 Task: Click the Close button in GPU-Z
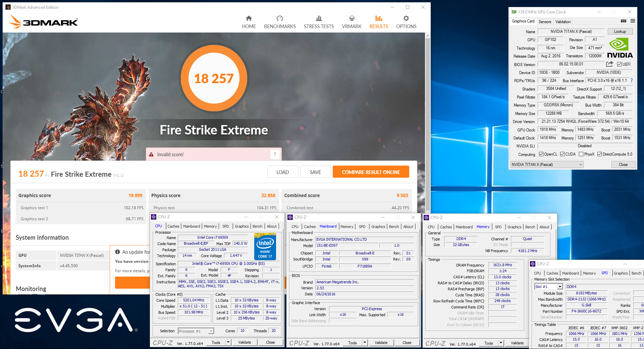[x=623, y=165]
